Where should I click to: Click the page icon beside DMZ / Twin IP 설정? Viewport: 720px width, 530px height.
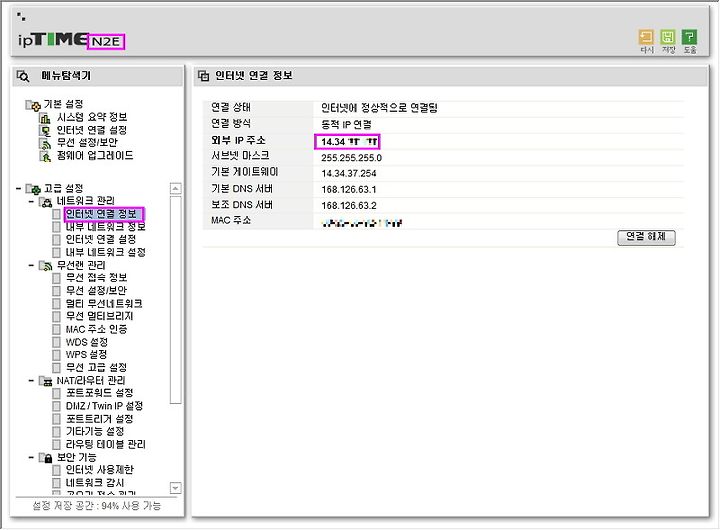coord(56,406)
